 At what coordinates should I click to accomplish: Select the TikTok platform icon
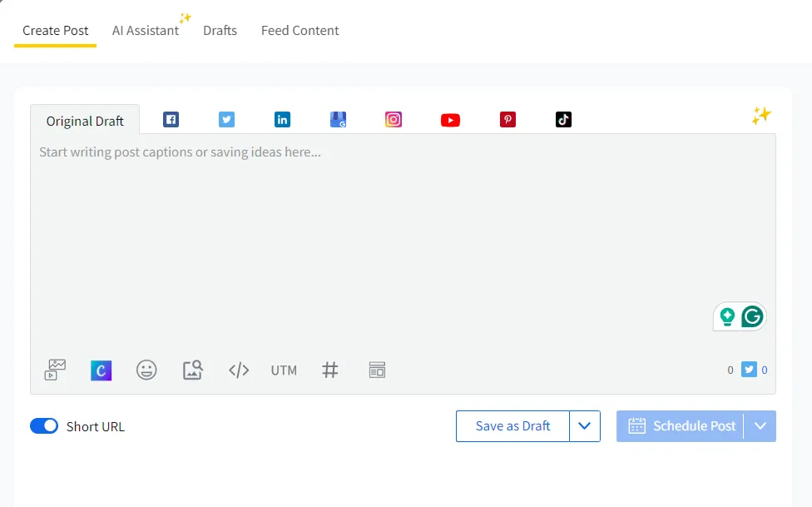point(563,119)
